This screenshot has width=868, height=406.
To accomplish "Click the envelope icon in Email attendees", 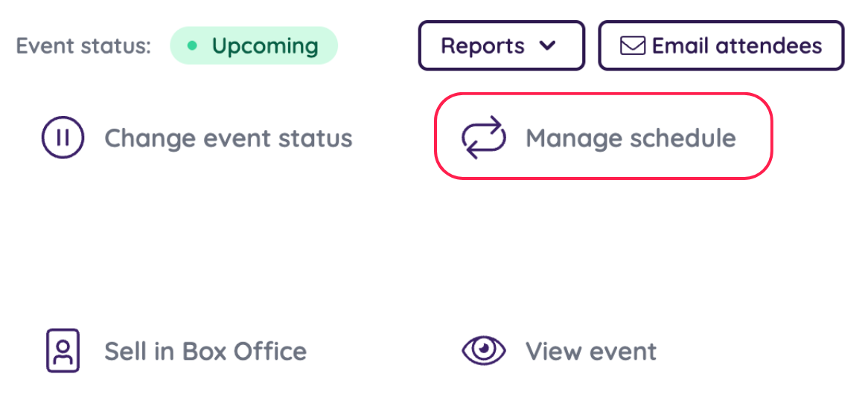I will [633, 46].
